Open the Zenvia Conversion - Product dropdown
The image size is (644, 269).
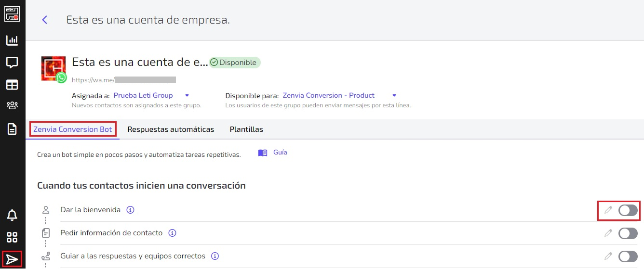339,95
